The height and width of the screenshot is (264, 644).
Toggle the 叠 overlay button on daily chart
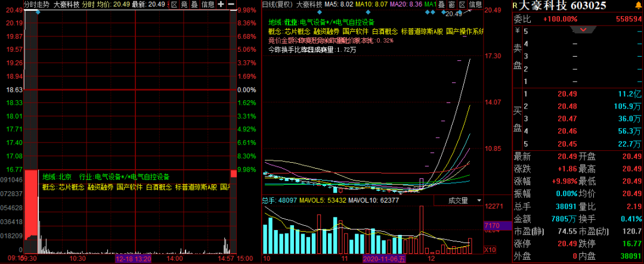441,5
